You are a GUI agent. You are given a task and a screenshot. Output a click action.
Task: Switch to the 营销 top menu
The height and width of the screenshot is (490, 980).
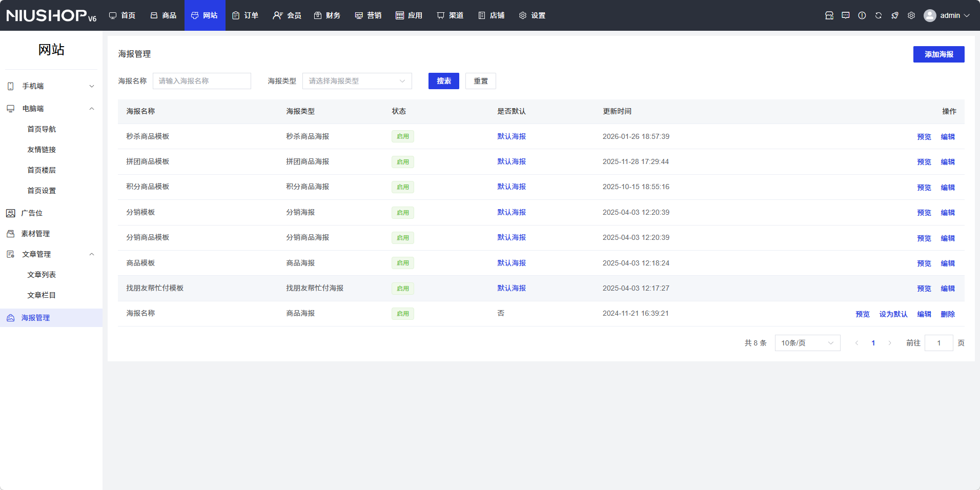click(x=368, y=15)
